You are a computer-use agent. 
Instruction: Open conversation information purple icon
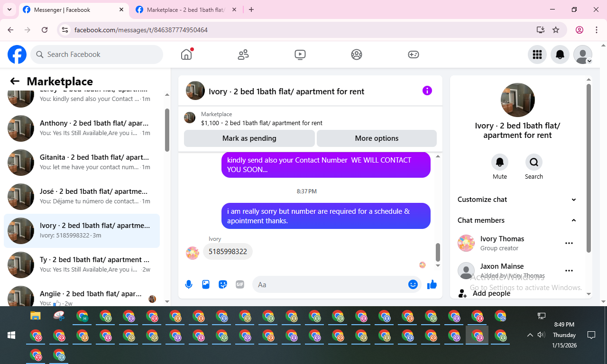pos(427,91)
